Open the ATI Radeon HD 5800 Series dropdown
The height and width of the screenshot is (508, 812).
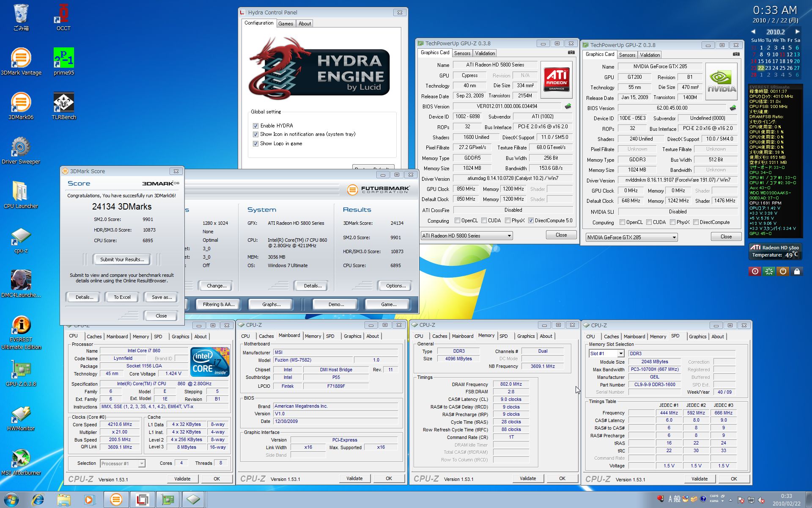466,236
